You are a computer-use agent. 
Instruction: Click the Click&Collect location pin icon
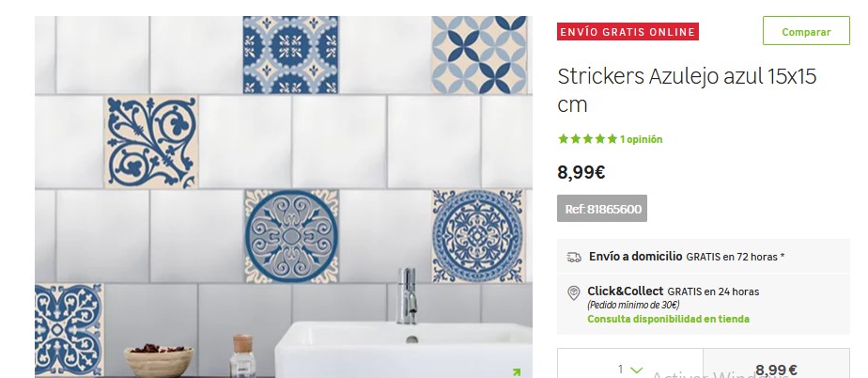(574, 293)
